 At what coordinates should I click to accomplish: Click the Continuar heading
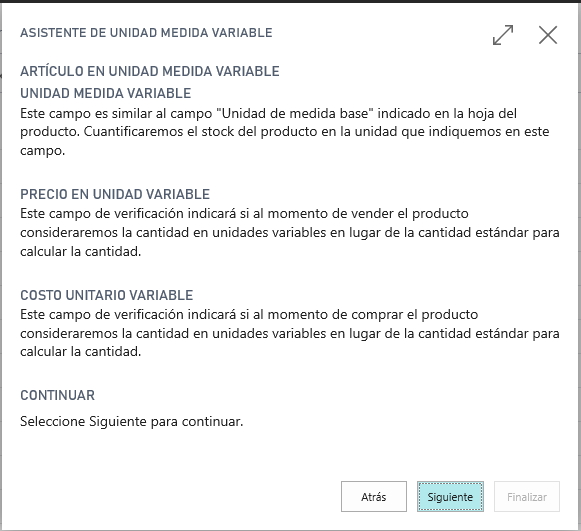(x=57, y=395)
